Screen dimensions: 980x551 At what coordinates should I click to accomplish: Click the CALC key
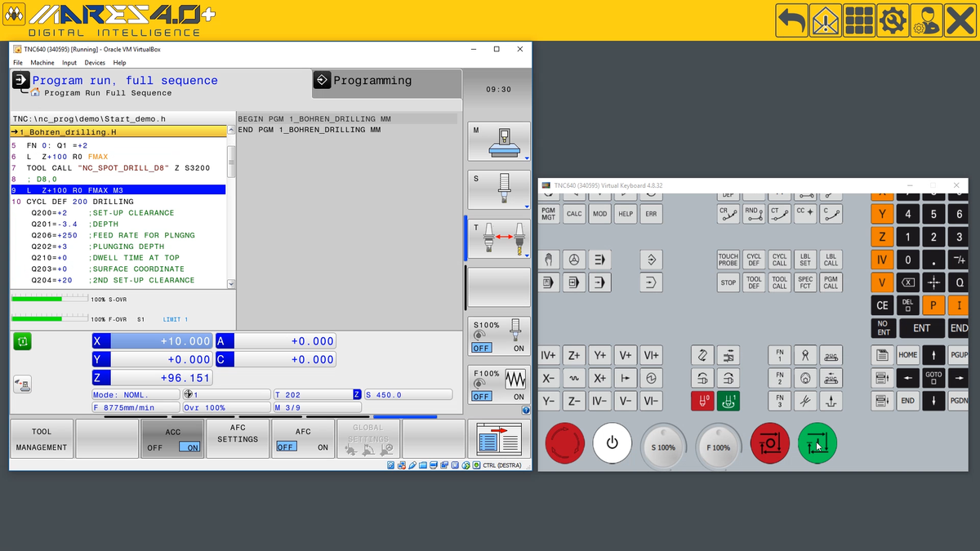(574, 214)
